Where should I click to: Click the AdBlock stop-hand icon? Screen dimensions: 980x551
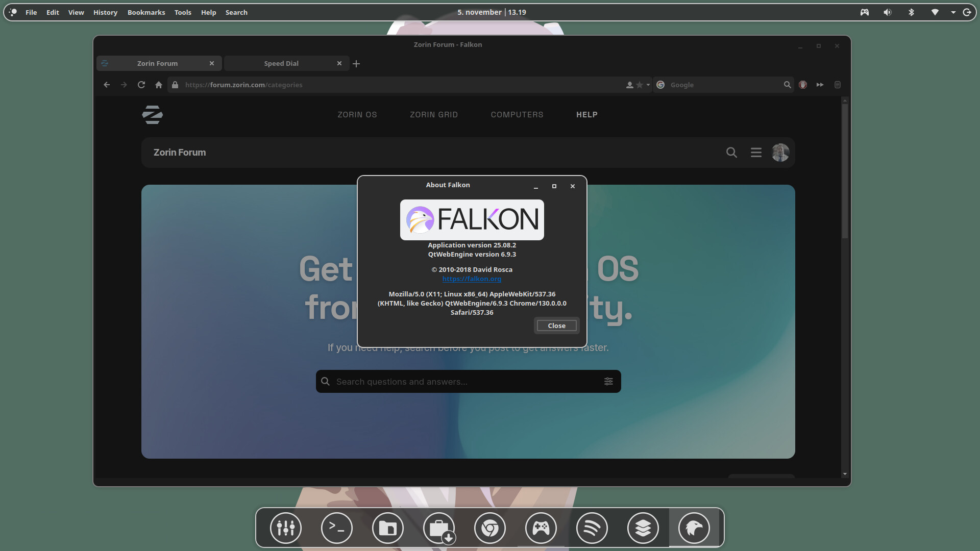tap(803, 85)
